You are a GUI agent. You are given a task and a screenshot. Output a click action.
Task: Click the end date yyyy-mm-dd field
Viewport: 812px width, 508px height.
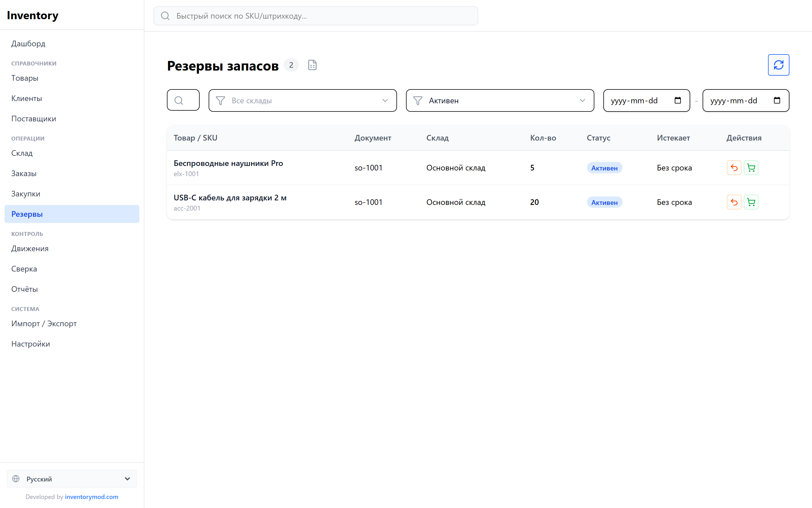746,100
